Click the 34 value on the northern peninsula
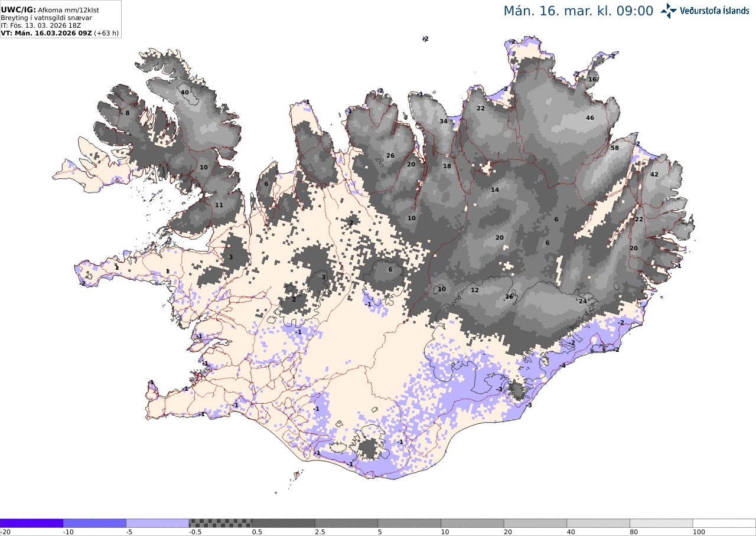 pos(444,122)
